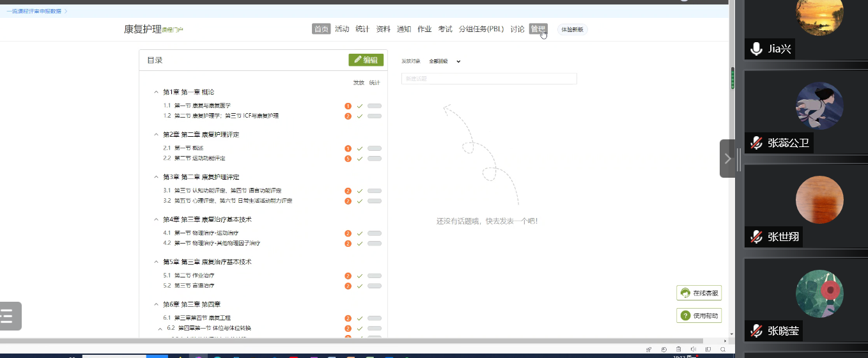Click the 体验新版 button

click(572, 29)
